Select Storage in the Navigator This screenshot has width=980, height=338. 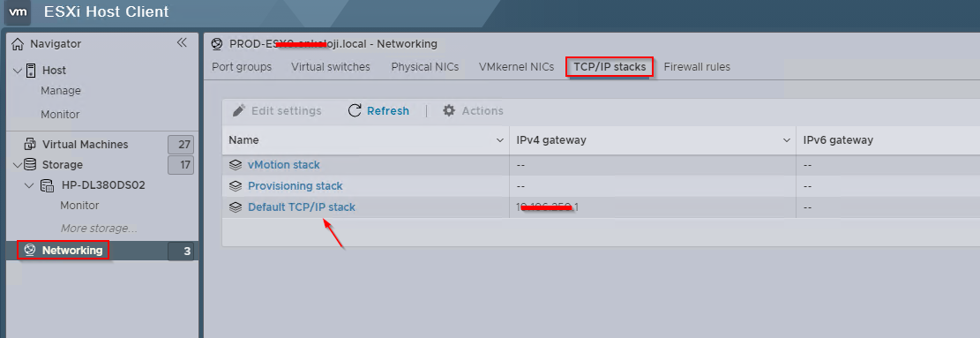[63, 164]
